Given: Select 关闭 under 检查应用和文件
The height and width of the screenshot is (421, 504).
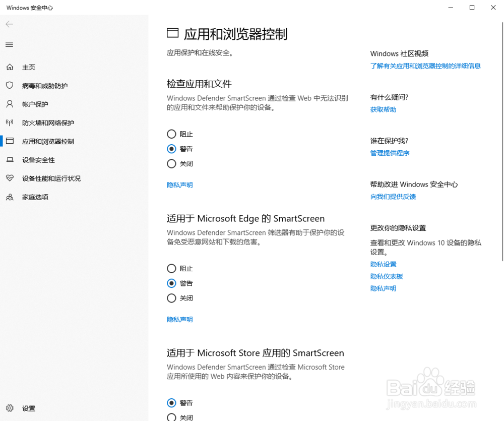Looking at the screenshot, I should tap(172, 163).
